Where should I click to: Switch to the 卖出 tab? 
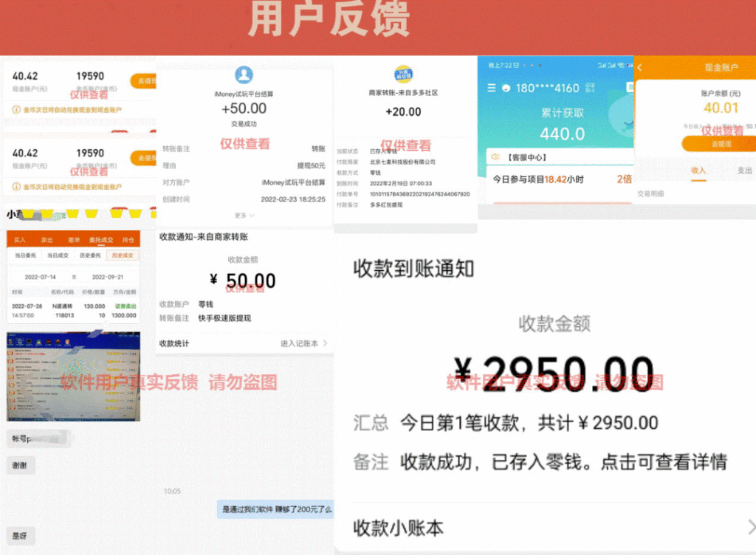[47, 239]
